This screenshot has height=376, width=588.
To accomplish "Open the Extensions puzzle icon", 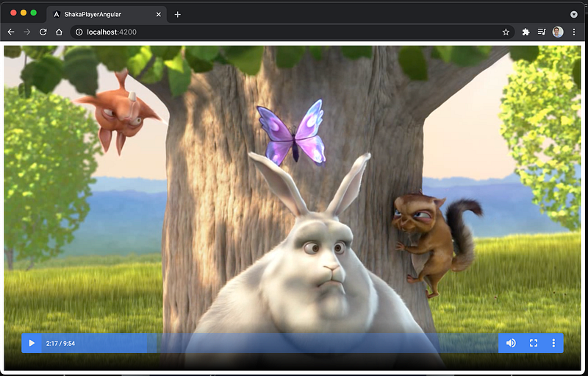I will (x=526, y=32).
